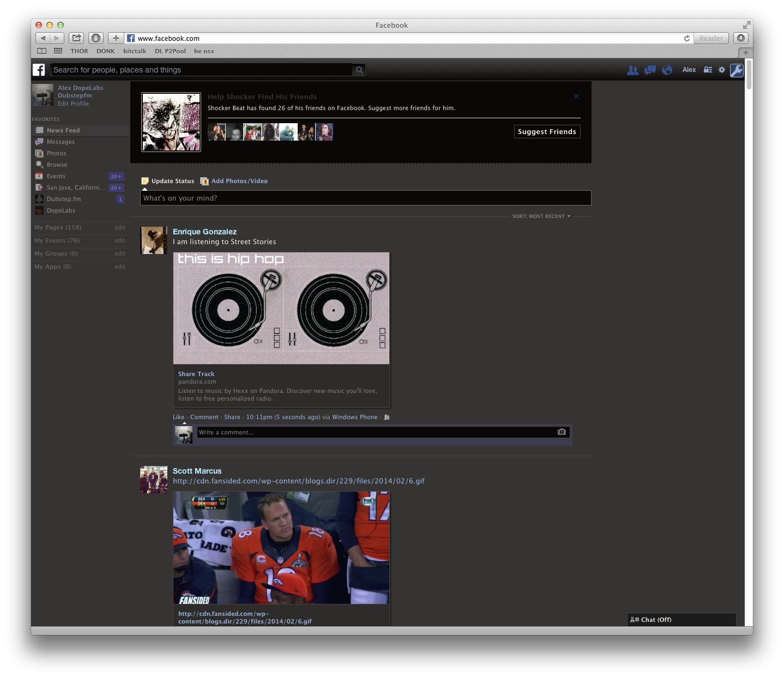Open Scott Marcus's profile link
The image size is (784, 678).
click(197, 471)
